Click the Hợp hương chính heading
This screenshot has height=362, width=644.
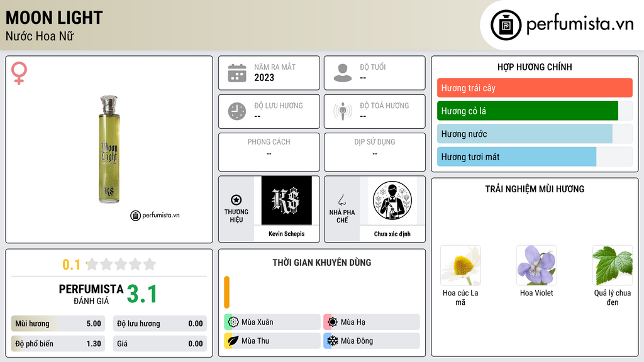[535, 67]
